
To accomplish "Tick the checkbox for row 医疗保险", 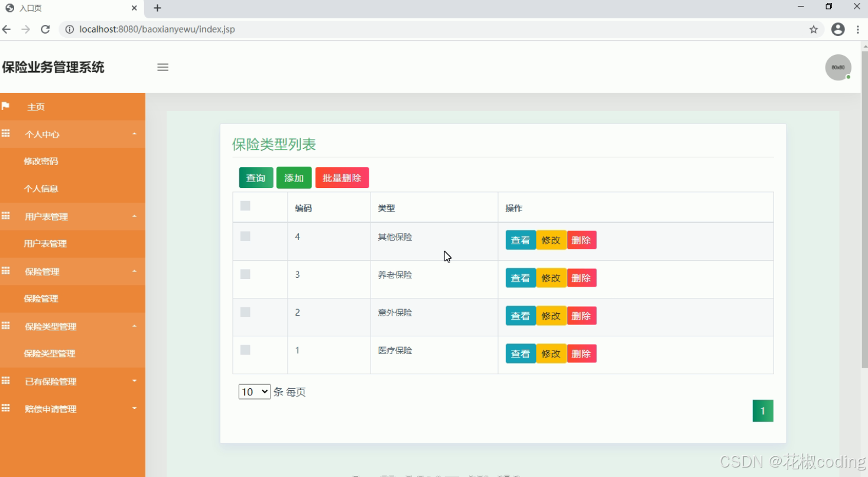I will coord(245,350).
